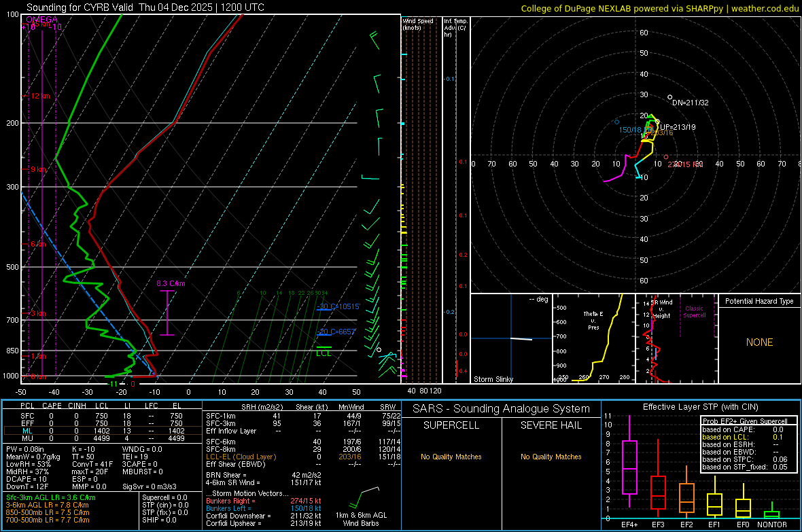
Task: Click the 'Potential Hazard Type' header
Action: point(759,301)
